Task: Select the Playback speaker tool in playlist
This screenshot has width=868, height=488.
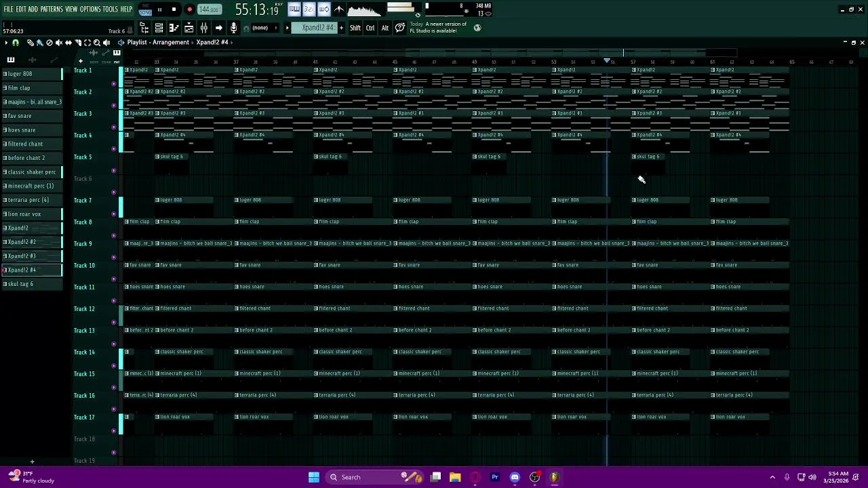Action: pyautogui.click(x=106, y=43)
